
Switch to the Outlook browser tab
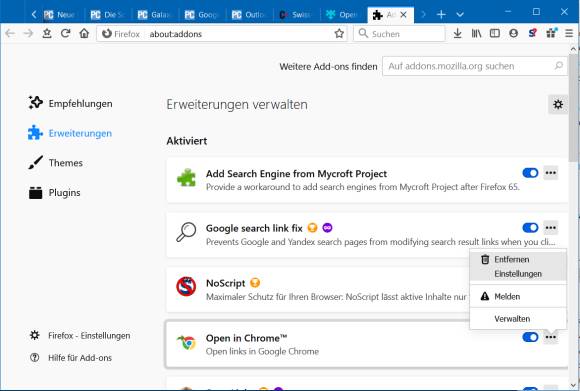coord(249,15)
